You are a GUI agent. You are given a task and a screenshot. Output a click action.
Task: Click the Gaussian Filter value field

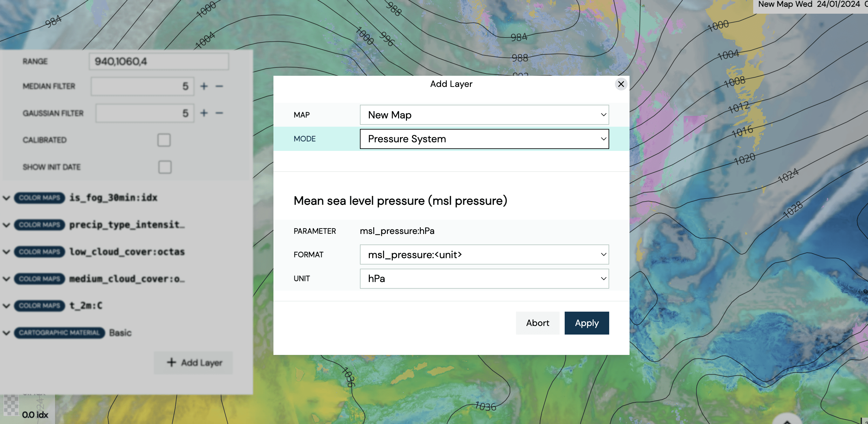(145, 113)
